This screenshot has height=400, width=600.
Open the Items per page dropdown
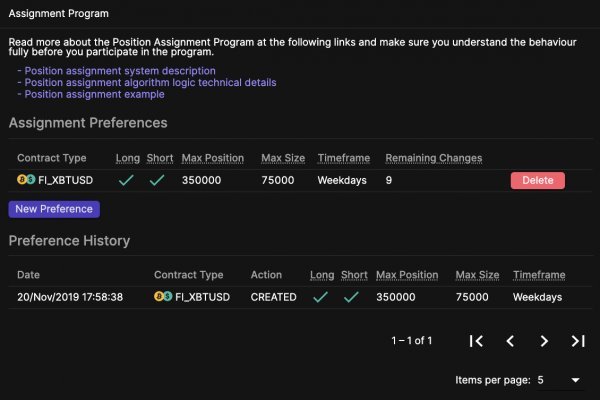559,380
